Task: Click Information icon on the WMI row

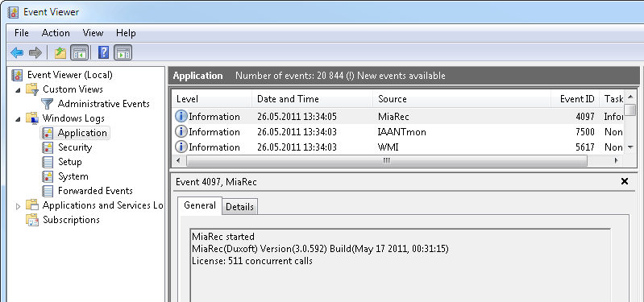Action: click(x=181, y=147)
